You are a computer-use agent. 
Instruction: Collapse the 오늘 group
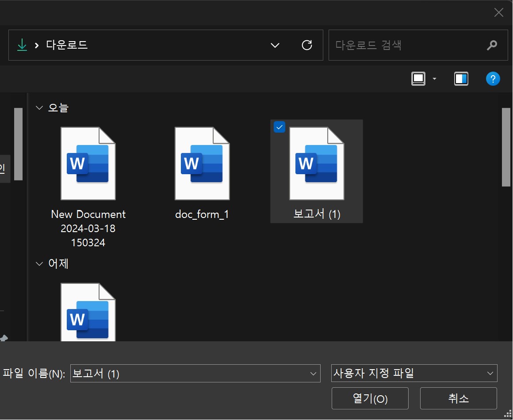pos(39,107)
